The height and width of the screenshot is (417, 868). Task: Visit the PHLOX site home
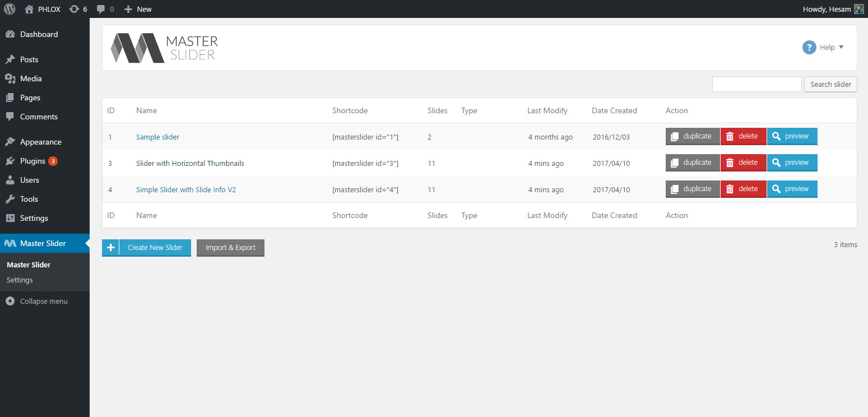(x=43, y=9)
